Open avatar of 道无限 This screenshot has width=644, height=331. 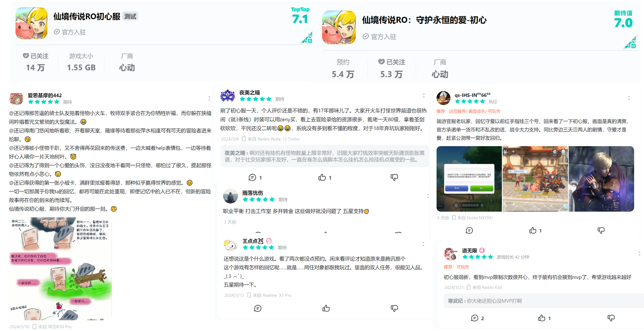[451, 254]
